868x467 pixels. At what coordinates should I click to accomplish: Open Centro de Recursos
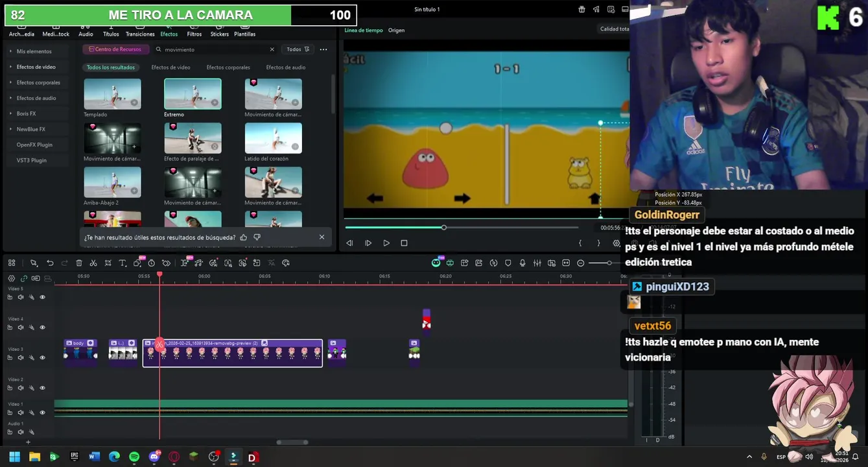115,49
